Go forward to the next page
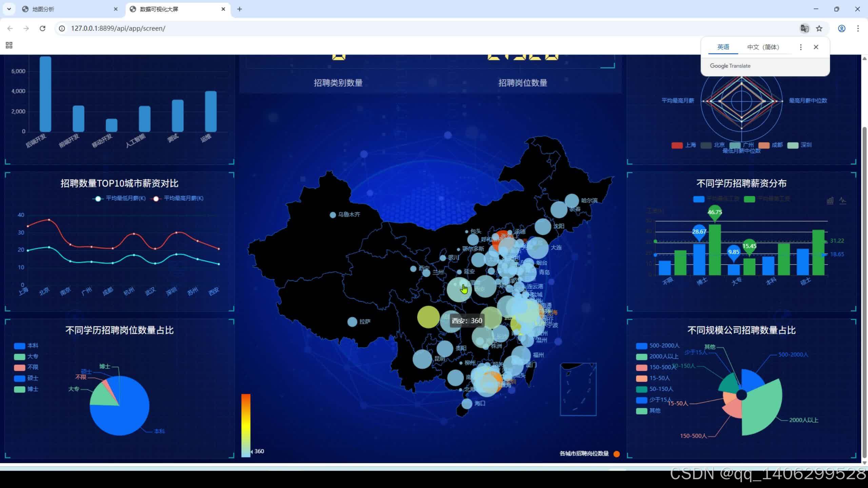 click(x=26, y=28)
